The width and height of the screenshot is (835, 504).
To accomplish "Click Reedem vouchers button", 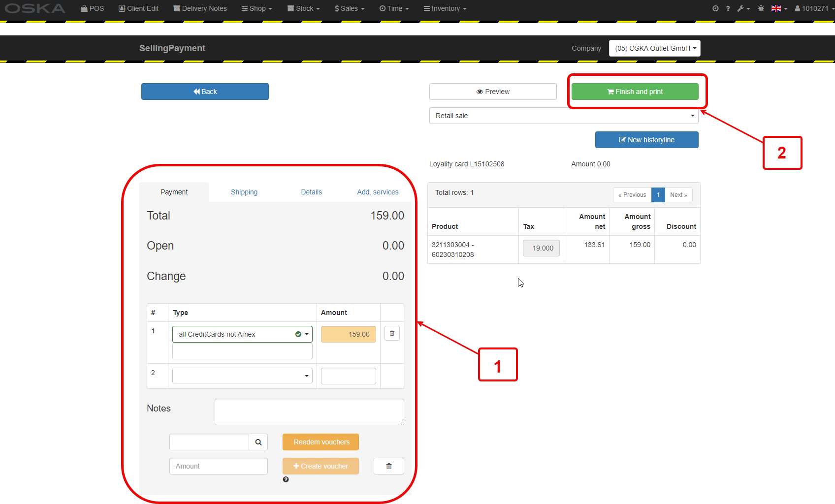I will coord(321,442).
